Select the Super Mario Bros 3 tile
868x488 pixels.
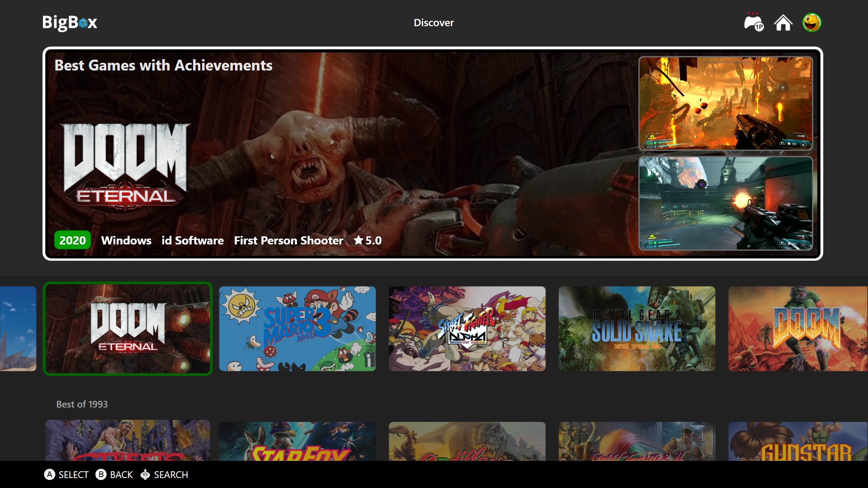tap(297, 328)
